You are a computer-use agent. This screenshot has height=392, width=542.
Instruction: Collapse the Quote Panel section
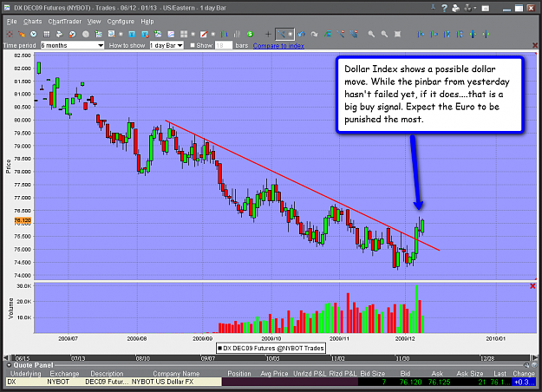(x=9, y=365)
